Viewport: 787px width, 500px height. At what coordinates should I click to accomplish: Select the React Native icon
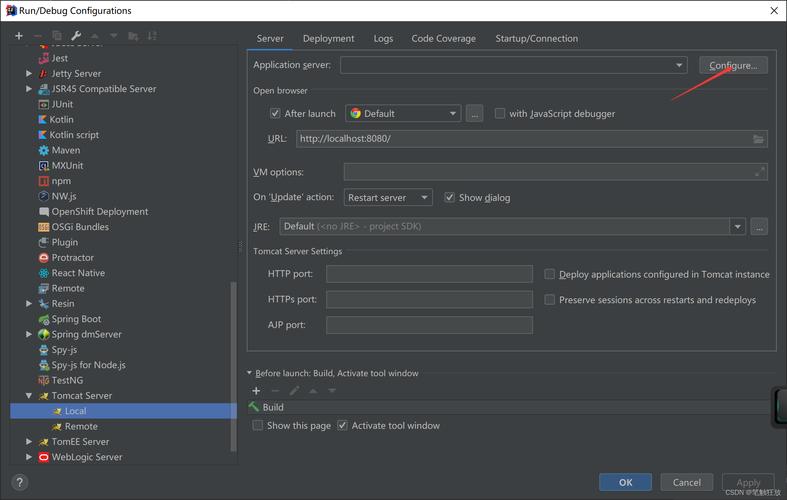coord(44,273)
